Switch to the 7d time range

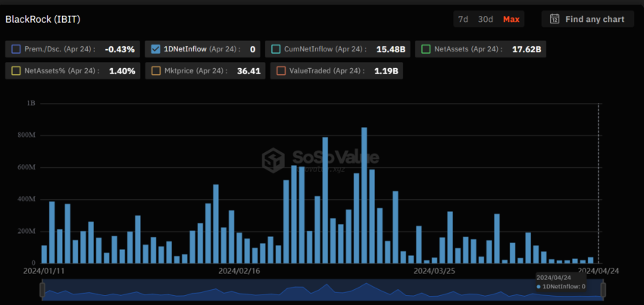tap(463, 19)
